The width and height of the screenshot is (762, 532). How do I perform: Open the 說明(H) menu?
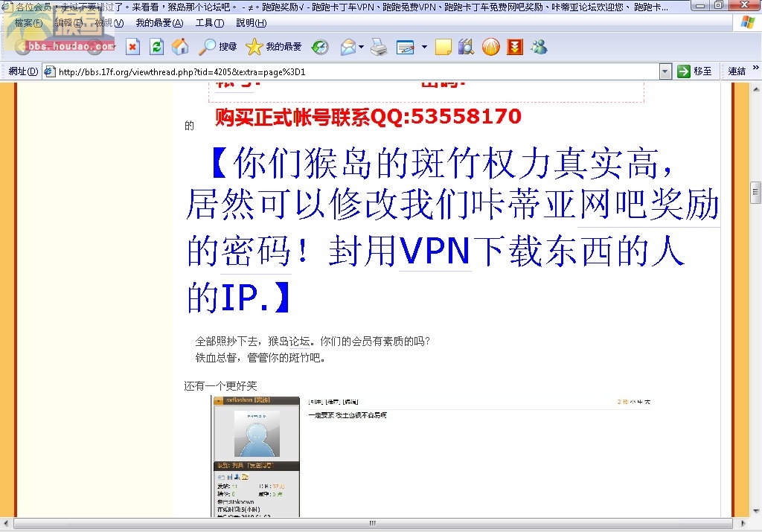click(252, 23)
